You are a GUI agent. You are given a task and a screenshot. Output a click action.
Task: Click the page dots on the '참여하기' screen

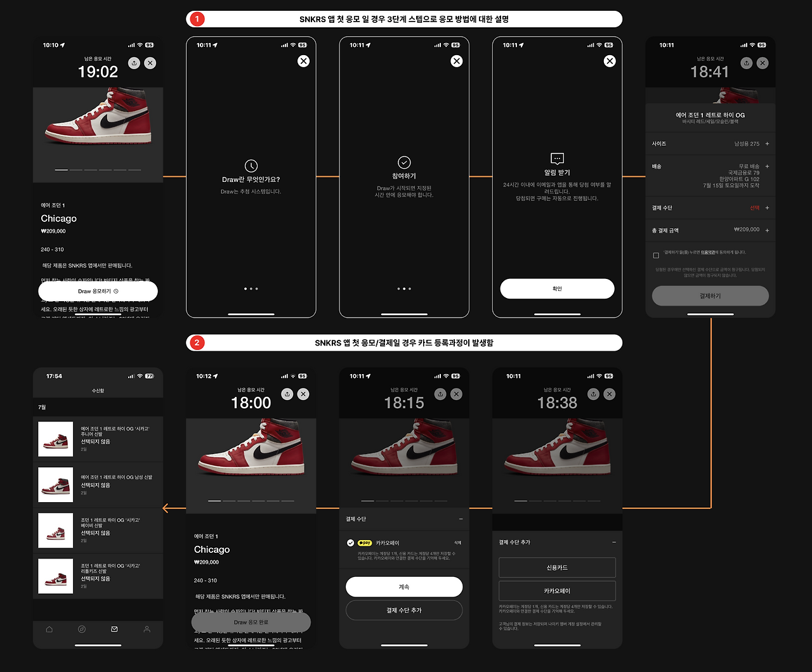[404, 288]
